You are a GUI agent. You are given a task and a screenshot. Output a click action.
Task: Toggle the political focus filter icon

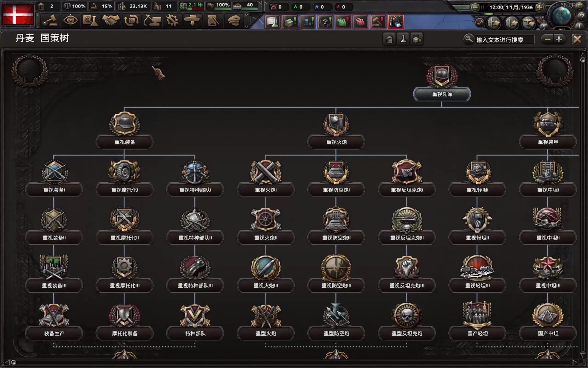click(x=389, y=39)
